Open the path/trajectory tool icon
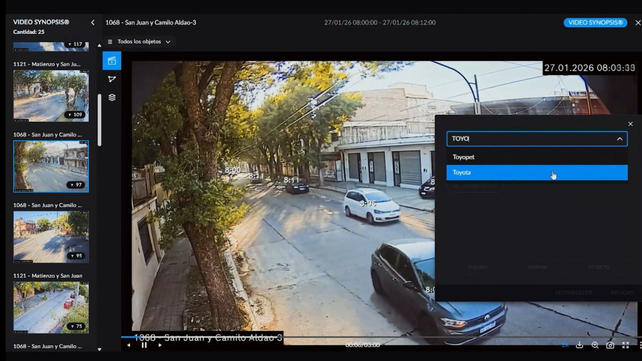The height and width of the screenshot is (361, 642). 112,79
